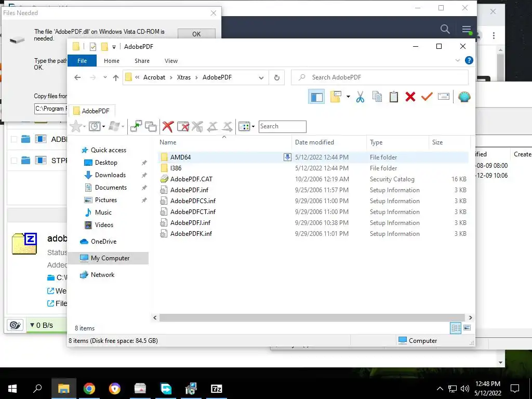
Task: Click the new window green arrow icon
Action: tap(136, 127)
